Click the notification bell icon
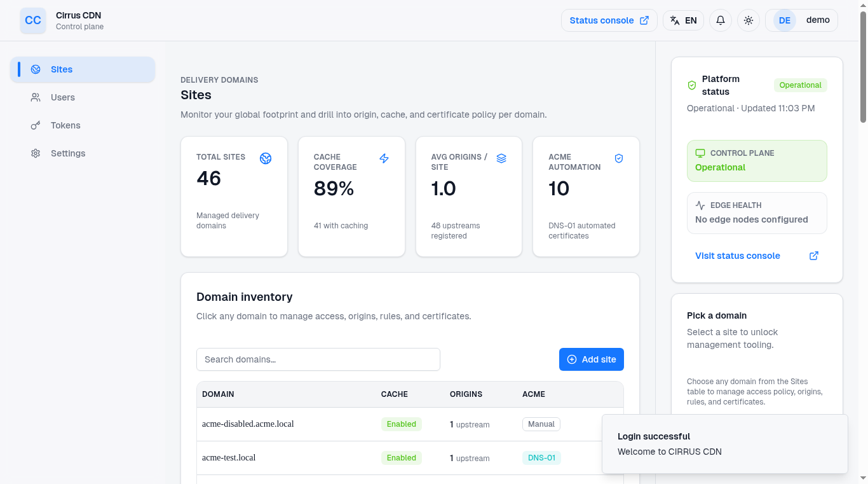 pos(720,20)
